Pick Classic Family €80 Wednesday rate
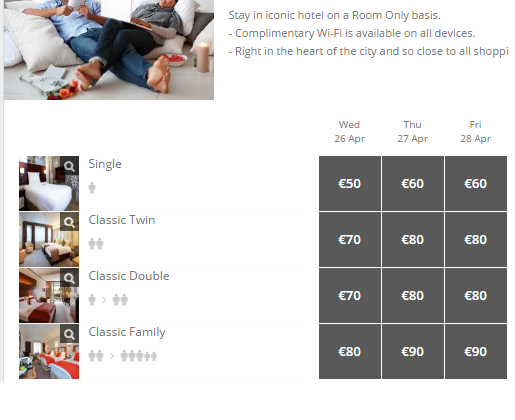The width and height of the screenshot is (515, 420). [350, 351]
